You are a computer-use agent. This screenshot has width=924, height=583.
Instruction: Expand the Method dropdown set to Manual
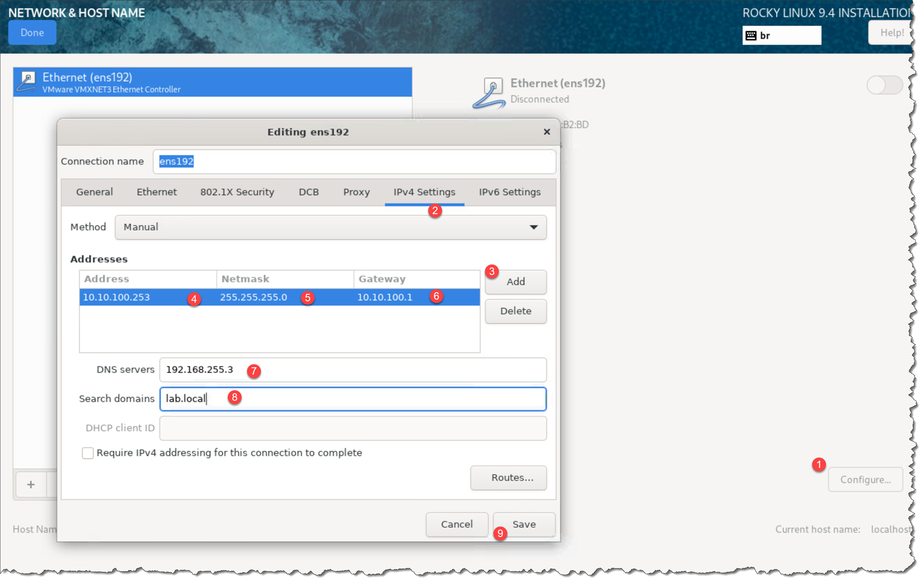coord(330,227)
